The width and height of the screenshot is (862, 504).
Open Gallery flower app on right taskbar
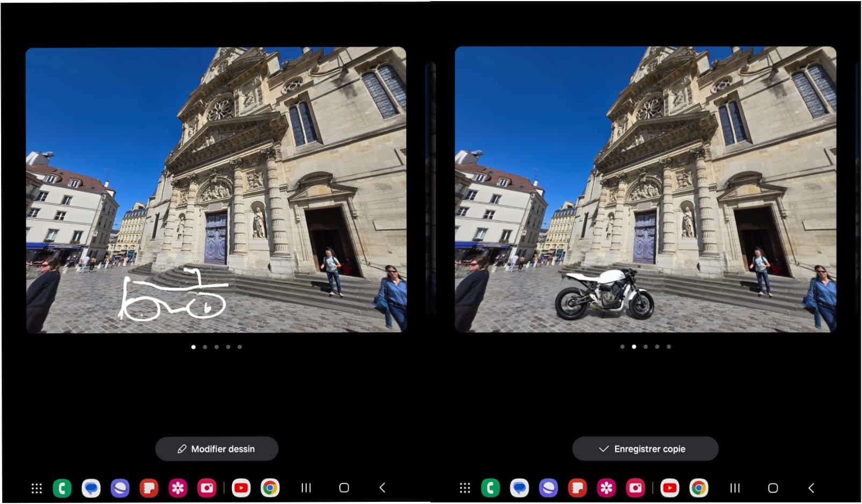click(x=607, y=488)
